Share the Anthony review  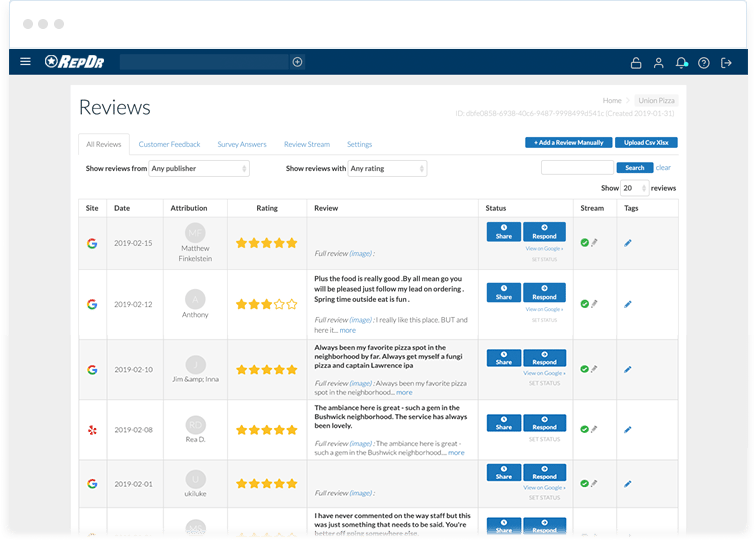tap(504, 292)
